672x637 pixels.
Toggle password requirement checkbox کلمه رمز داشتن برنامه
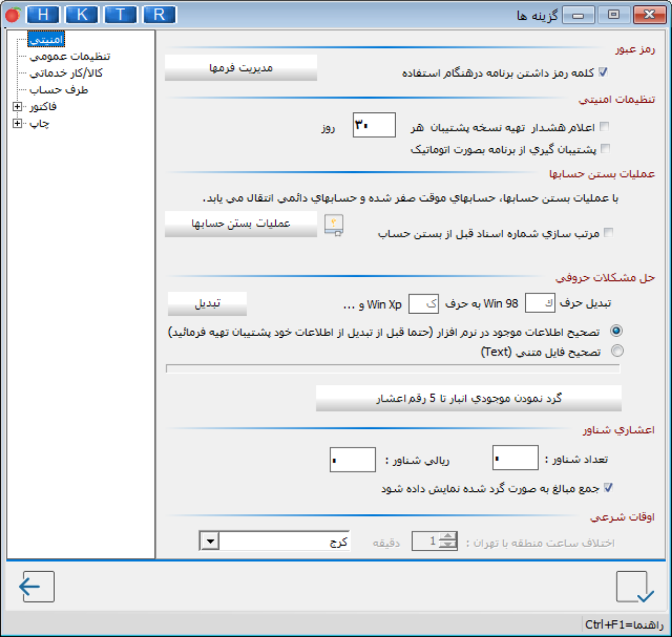pos(603,72)
